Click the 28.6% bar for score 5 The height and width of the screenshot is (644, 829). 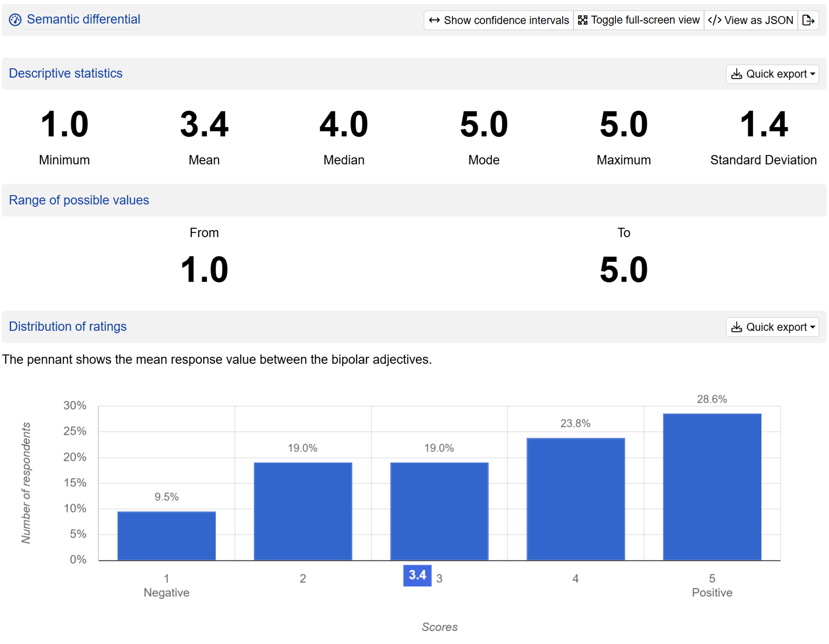click(712, 487)
